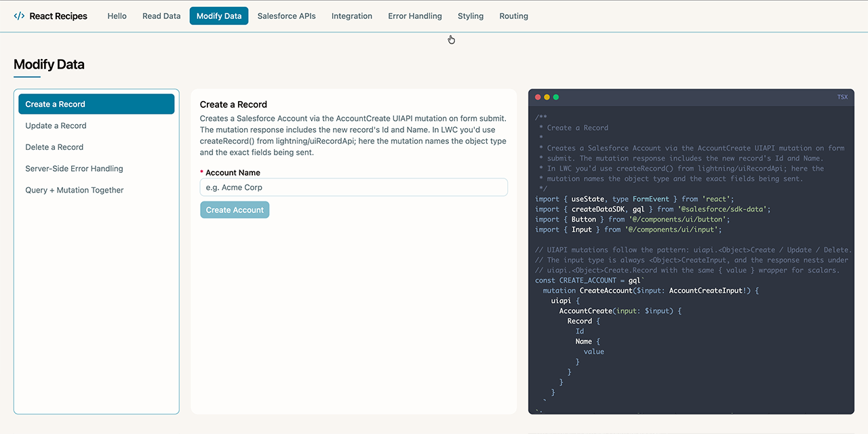Focus the Account Name input field

coord(354,187)
